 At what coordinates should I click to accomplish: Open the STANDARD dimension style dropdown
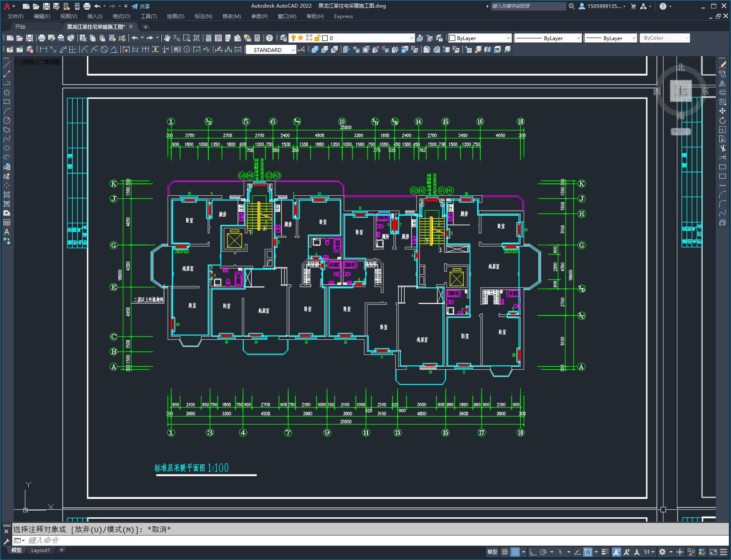[271, 50]
